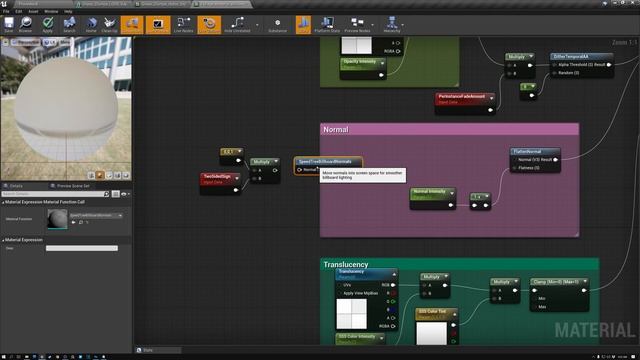Click the green Apply checkmark icon
The image size is (640, 360).
(48, 24)
